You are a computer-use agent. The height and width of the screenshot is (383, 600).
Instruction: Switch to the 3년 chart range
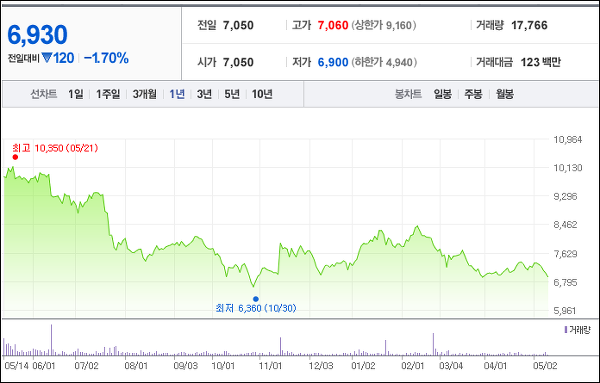point(204,94)
